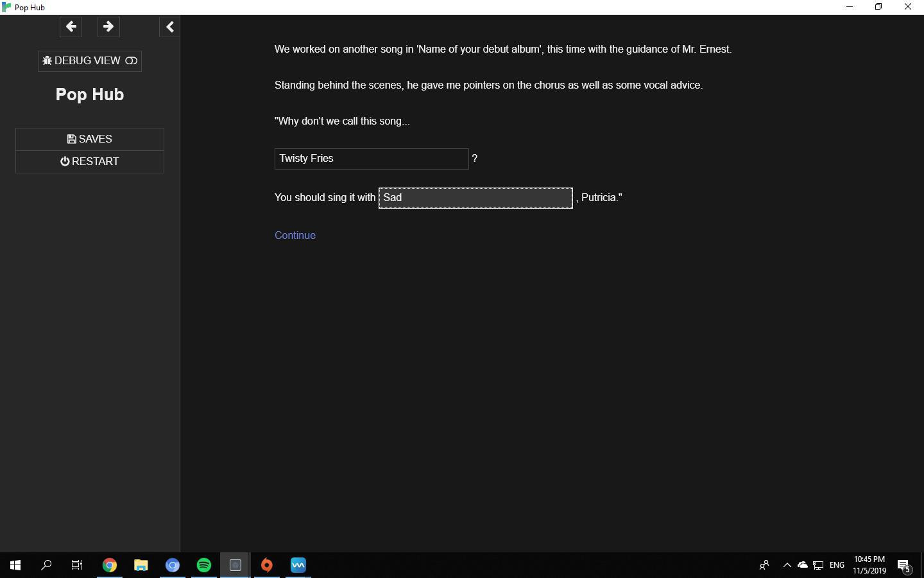Collapse the left sidebar panel
This screenshot has height=578, width=924.
169,27
